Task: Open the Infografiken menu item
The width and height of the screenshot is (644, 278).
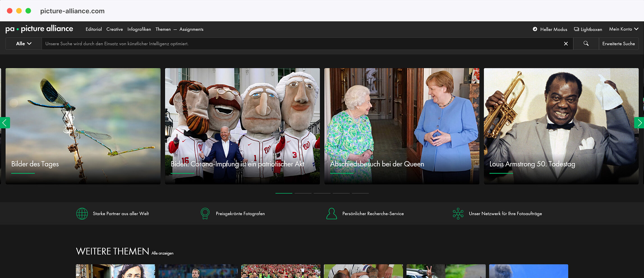Action: tap(139, 29)
